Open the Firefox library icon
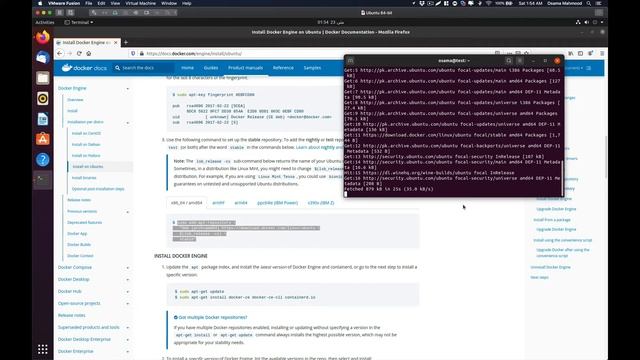Viewport: 640px width, 360px height. coord(571,53)
